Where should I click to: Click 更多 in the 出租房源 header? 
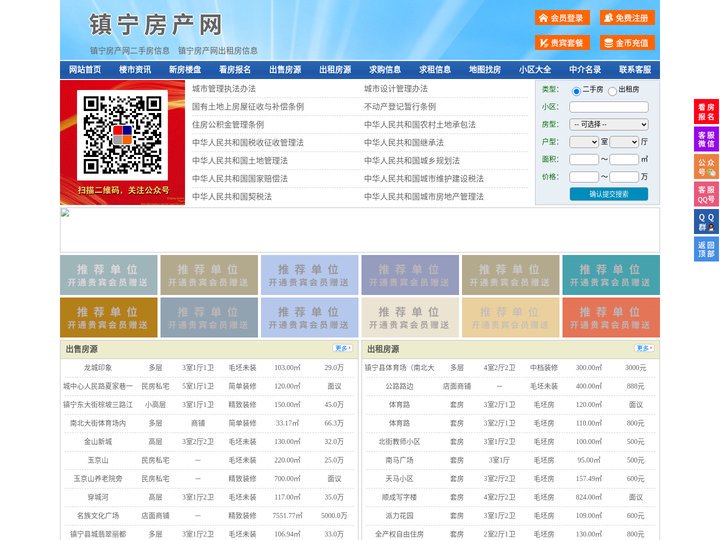pyautogui.click(x=644, y=349)
